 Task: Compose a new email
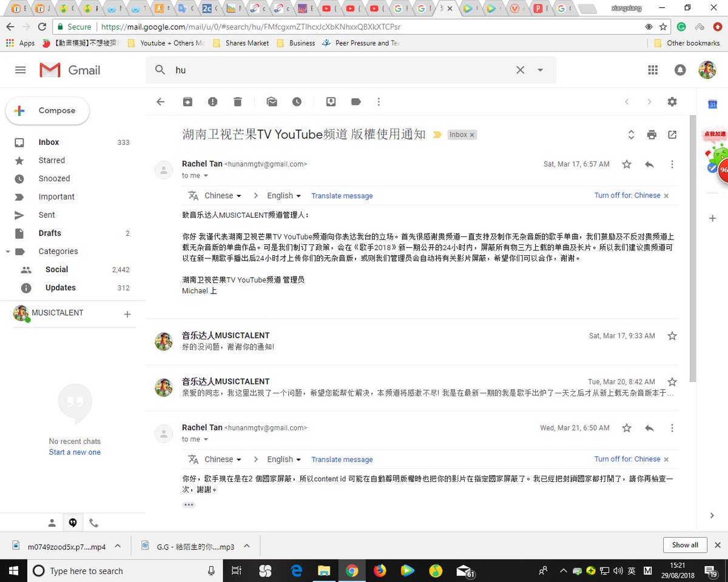47,111
